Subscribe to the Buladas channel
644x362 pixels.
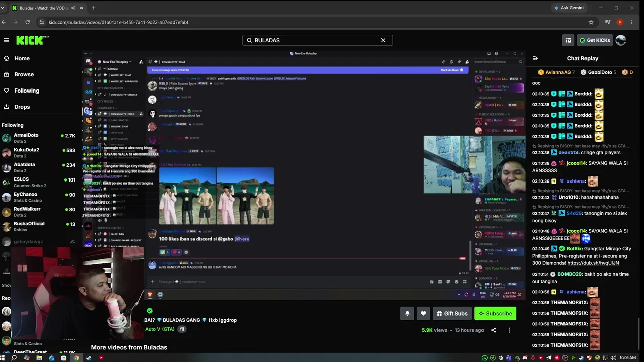[495, 313]
